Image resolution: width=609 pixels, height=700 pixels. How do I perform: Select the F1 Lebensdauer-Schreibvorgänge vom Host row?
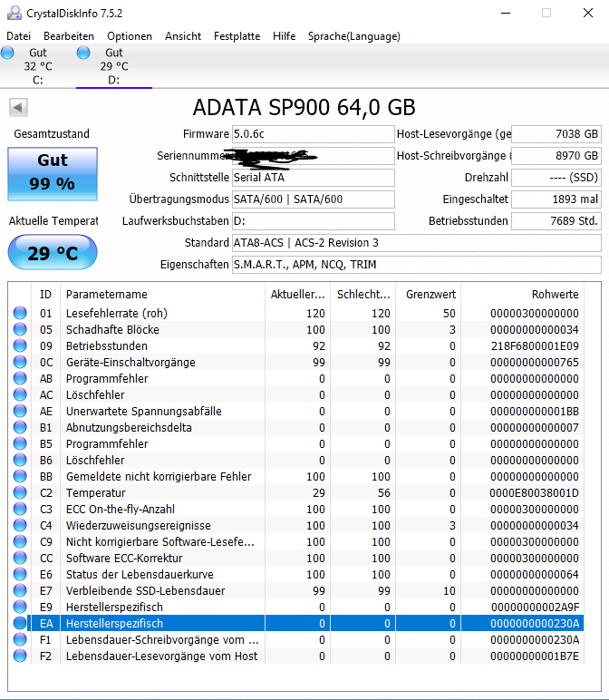click(296, 639)
